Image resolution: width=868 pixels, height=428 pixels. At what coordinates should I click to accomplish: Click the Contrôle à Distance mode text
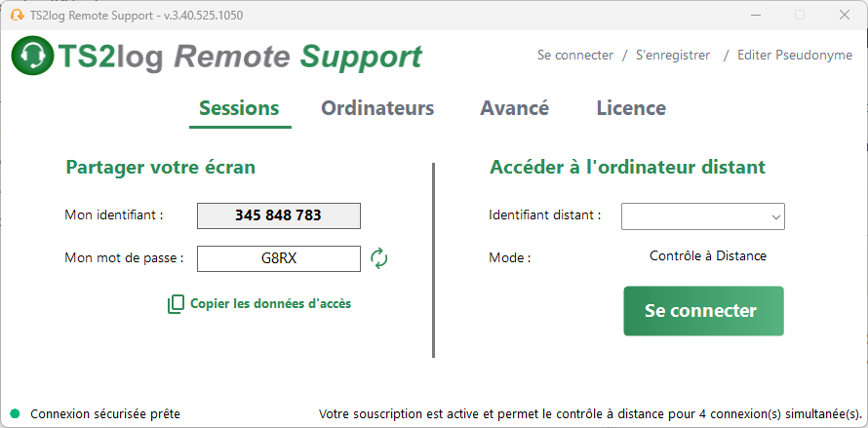click(708, 255)
